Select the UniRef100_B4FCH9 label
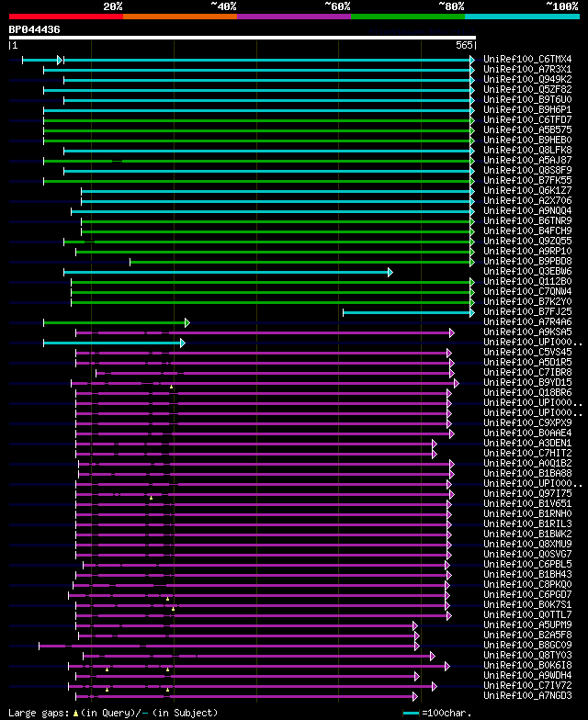 (527, 231)
